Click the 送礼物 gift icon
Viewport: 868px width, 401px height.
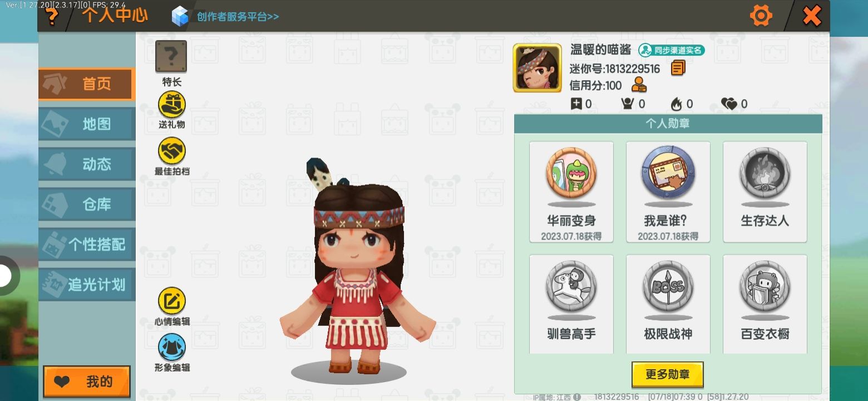[x=172, y=105]
